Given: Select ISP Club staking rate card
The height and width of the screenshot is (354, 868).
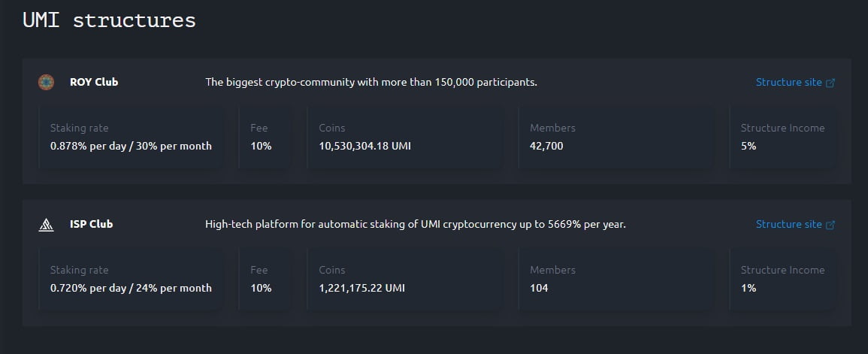Looking at the screenshot, I should coord(131,280).
